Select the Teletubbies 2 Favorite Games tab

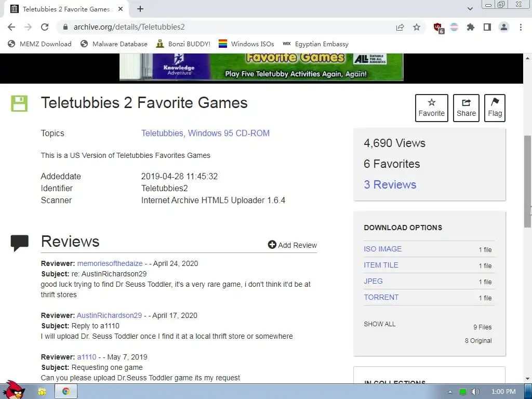(66, 9)
